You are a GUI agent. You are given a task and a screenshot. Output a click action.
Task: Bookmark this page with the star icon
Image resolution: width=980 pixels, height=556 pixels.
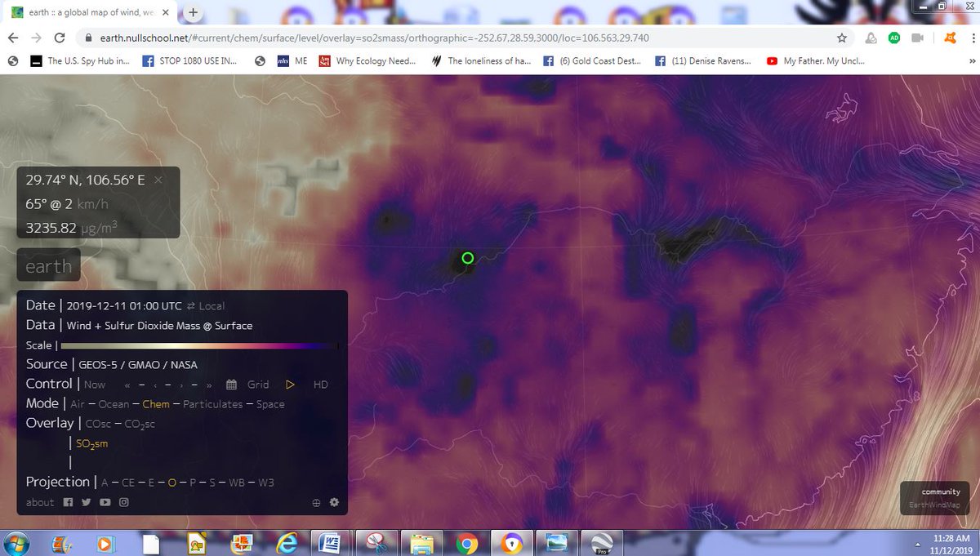point(842,38)
